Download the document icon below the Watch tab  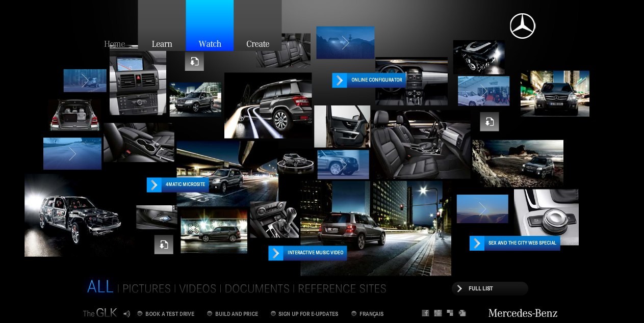point(194,62)
